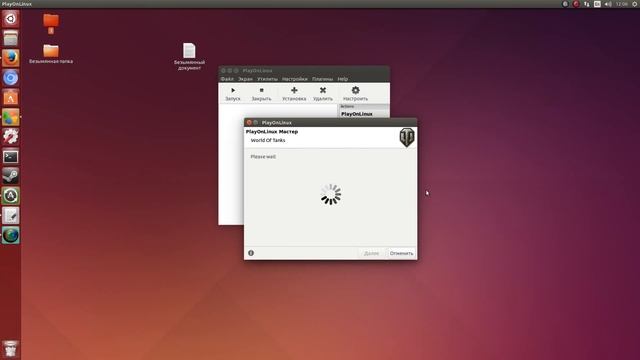Viewport: 640px width, 360px height.
Task: Open the sound volume indicator
Action: (x=608, y=4)
